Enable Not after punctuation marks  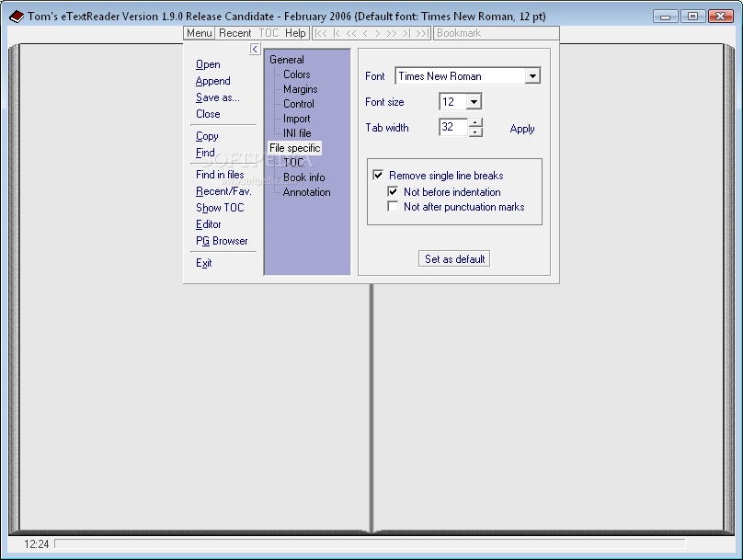(393, 207)
